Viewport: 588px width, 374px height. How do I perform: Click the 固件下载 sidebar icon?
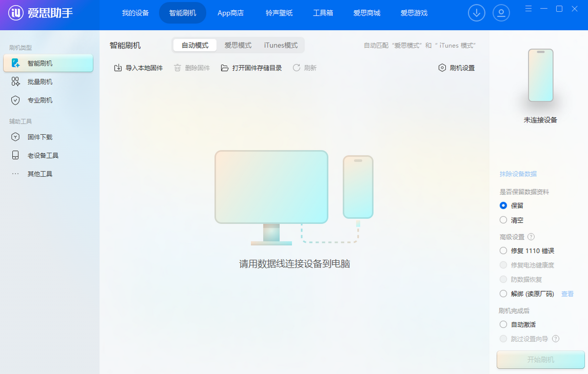[x=16, y=137]
